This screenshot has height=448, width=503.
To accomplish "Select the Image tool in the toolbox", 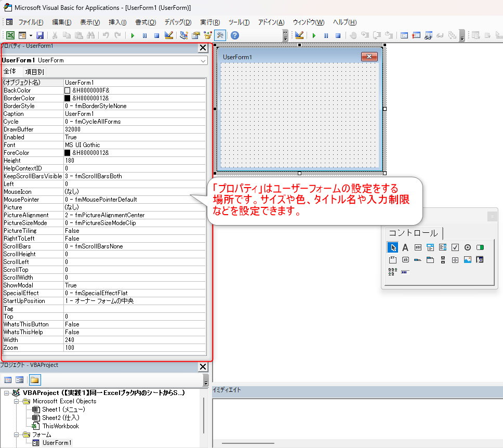I will point(468,260).
